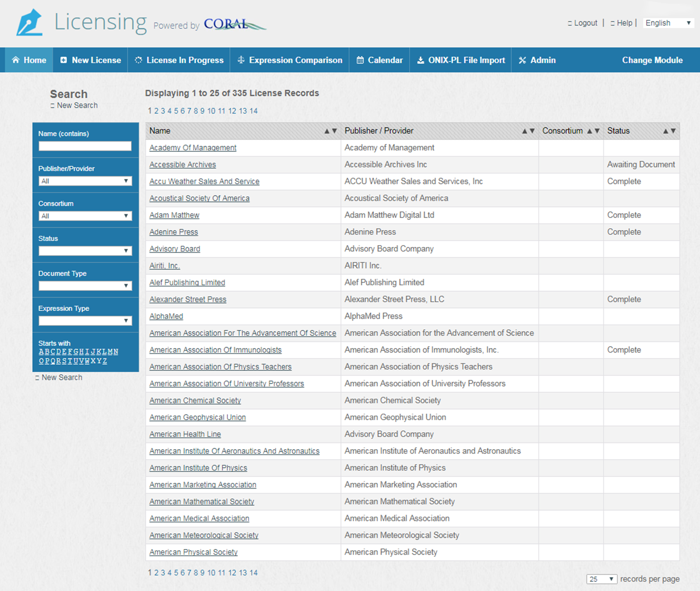Open the Status filter dropdown

tap(85, 251)
